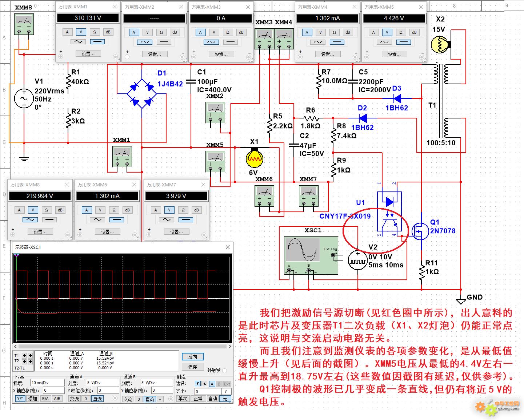
Task: Switch XMM6 multimeter to AC sine waveform
Action: click(97, 220)
